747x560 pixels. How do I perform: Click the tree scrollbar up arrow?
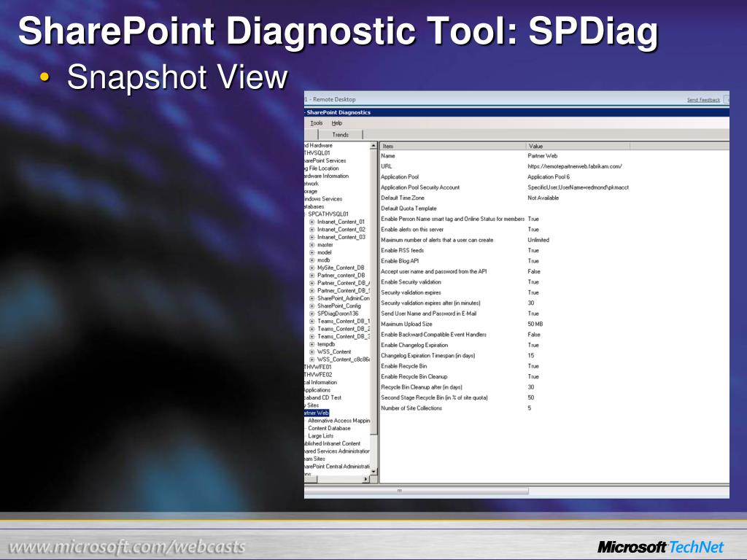pos(373,146)
